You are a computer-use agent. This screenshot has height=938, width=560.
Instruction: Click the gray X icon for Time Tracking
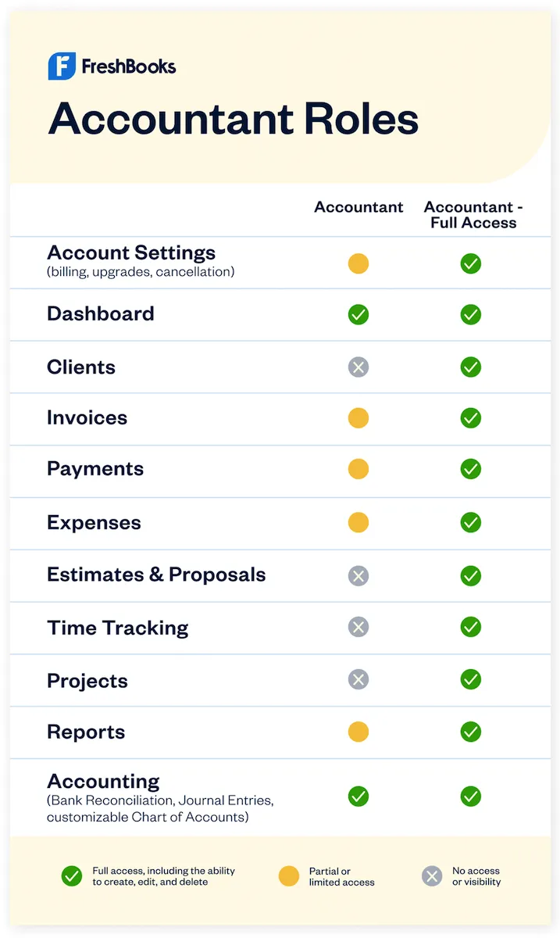358,627
